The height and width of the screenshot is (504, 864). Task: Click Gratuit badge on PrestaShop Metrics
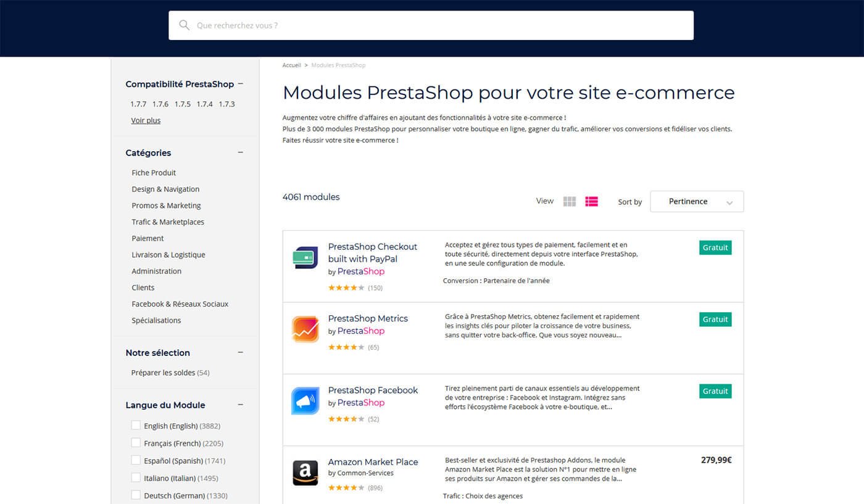click(715, 320)
